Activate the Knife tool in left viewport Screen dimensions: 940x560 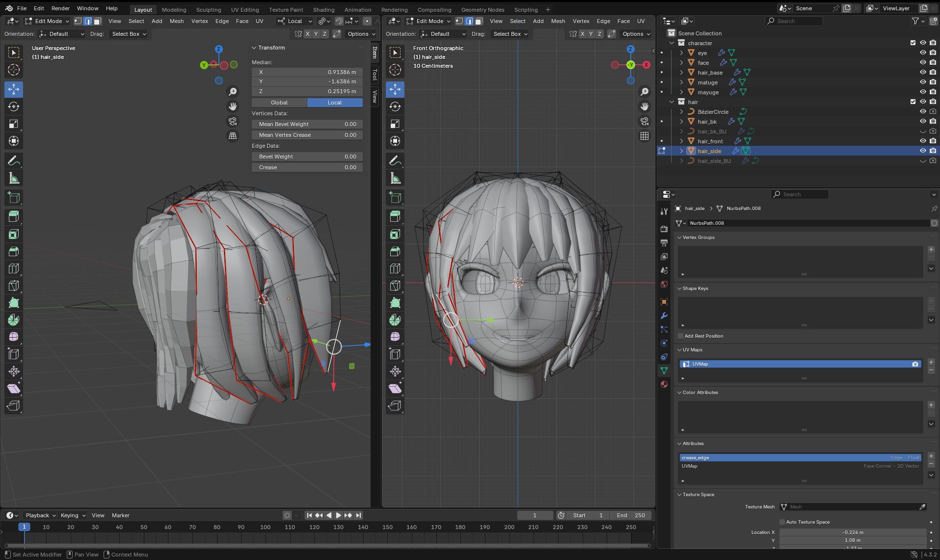14,286
